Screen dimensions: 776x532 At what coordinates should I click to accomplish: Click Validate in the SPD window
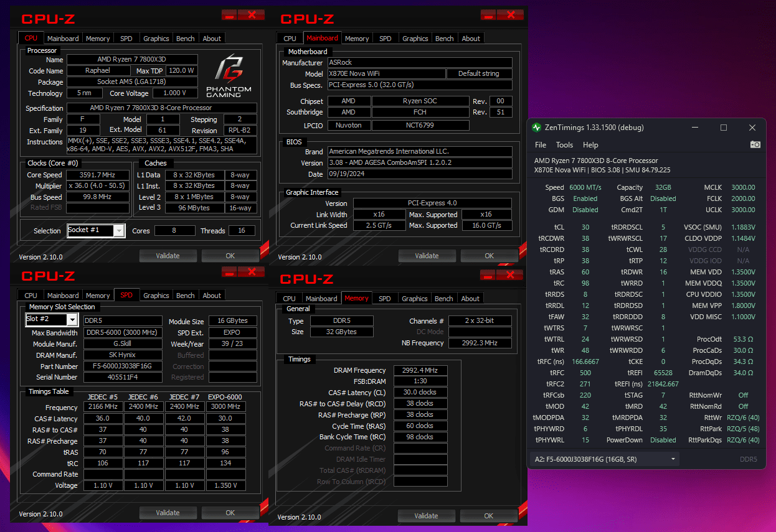[x=168, y=513]
